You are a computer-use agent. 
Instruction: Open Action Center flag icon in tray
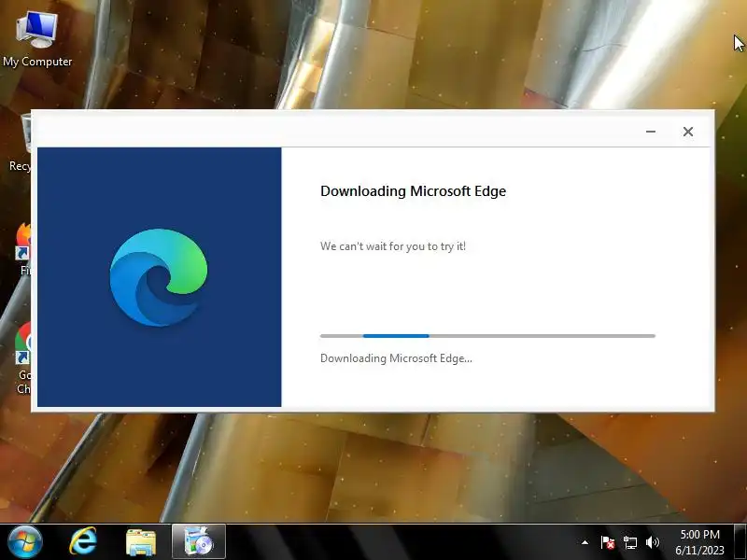tap(608, 542)
